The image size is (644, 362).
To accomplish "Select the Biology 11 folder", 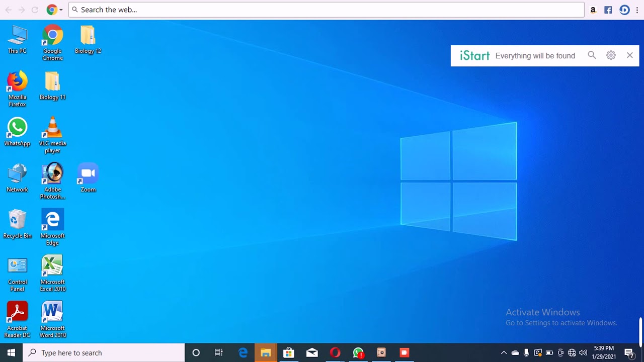I will tap(52, 85).
